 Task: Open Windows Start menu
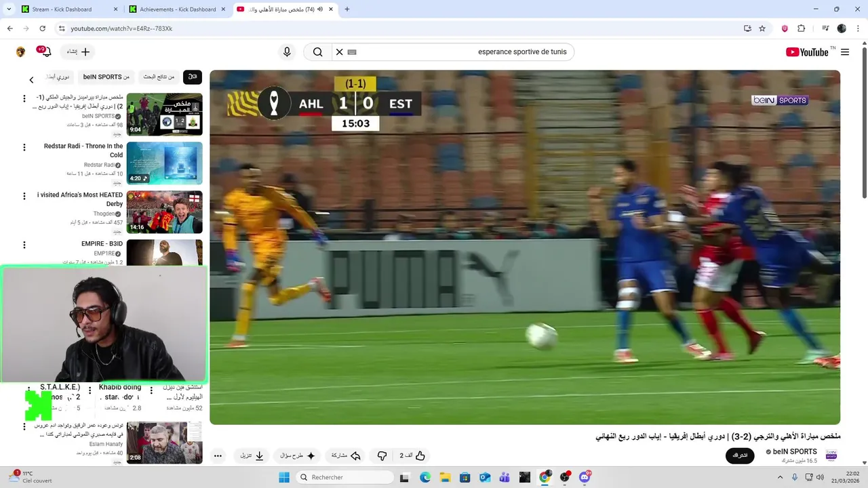coord(284,477)
